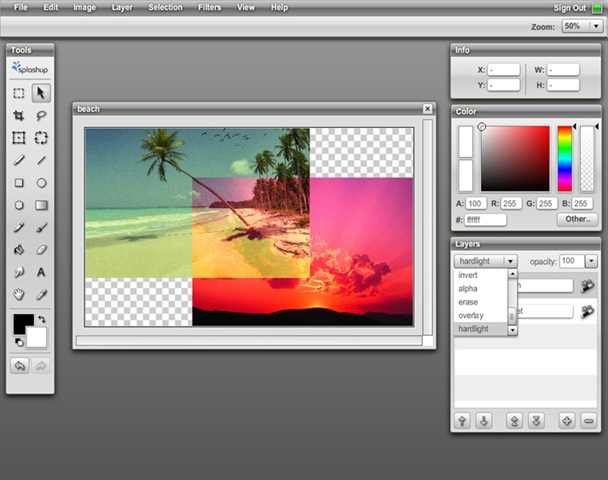
Task: Open the Layer menu
Action: click(122, 7)
